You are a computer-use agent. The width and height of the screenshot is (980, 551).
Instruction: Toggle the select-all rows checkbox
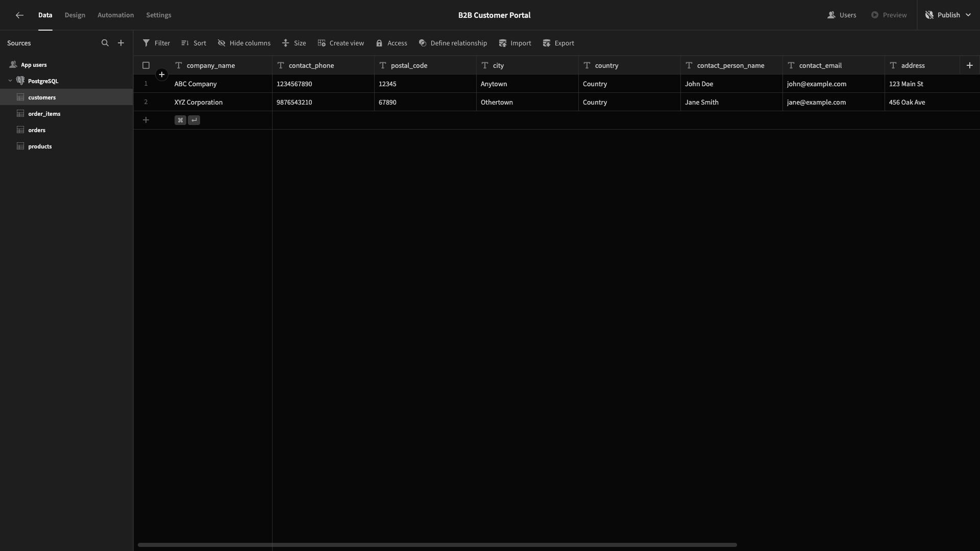pyautogui.click(x=146, y=65)
